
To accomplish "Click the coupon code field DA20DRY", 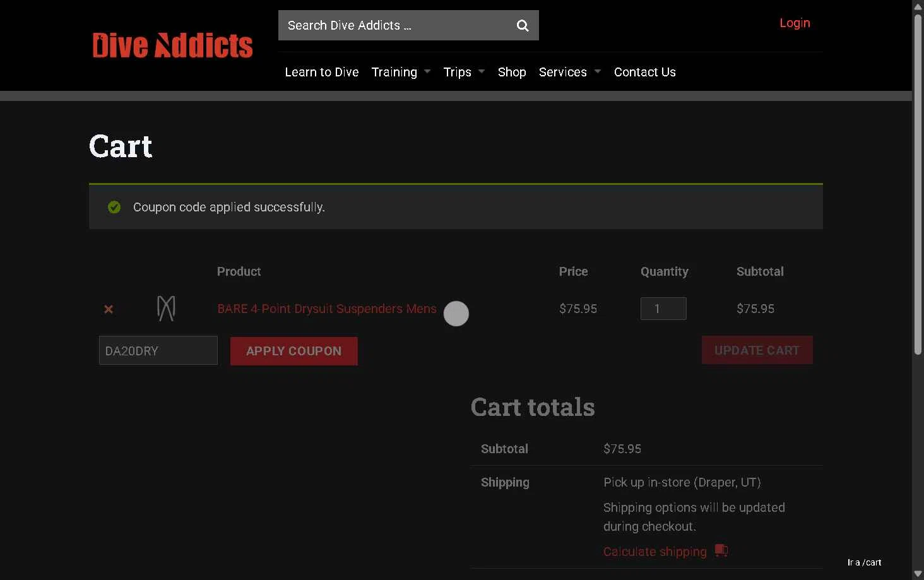I will tap(158, 350).
